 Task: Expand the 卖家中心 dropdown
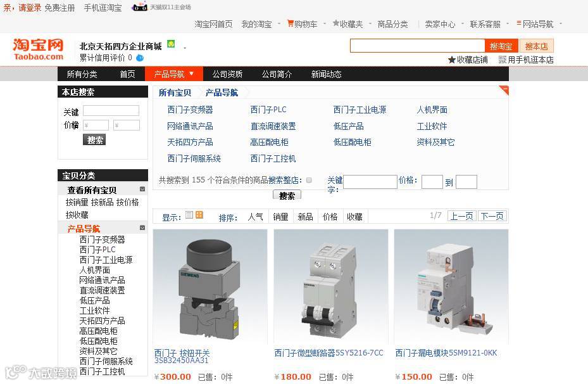[463, 23]
